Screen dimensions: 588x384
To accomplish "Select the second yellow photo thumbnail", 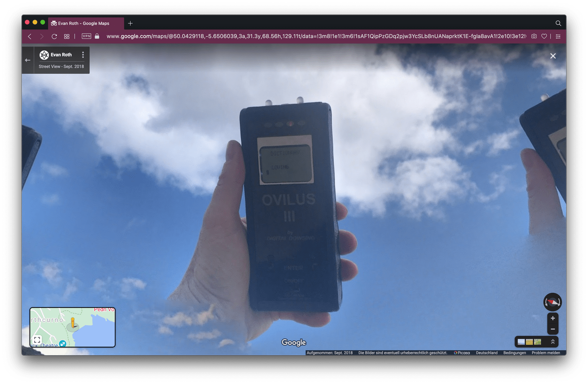I will tap(529, 342).
